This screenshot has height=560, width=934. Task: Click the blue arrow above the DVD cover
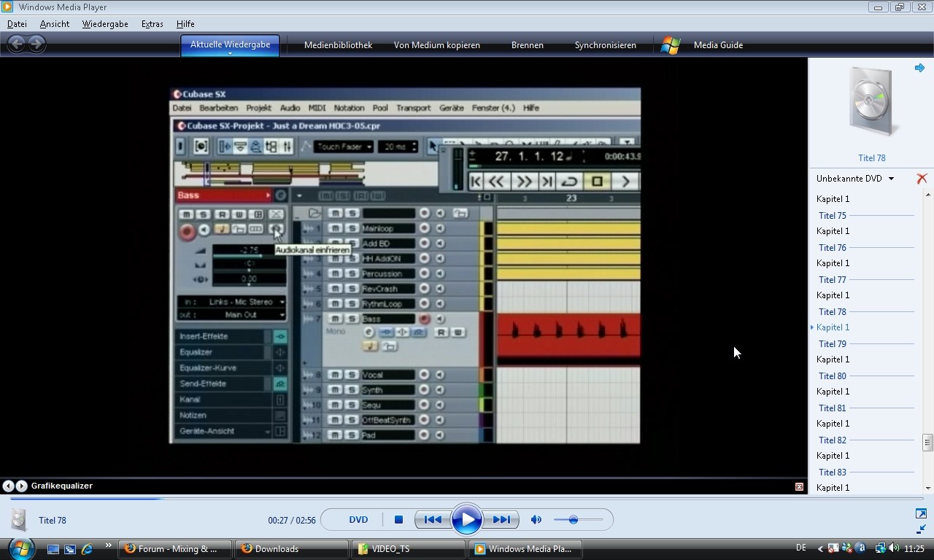pyautogui.click(x=919, y=68)
